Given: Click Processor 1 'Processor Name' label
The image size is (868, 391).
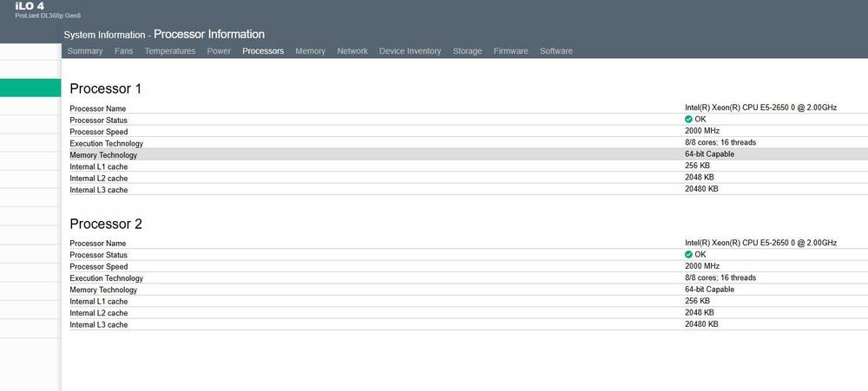Looking at the screenshot, I should point(98,109).
